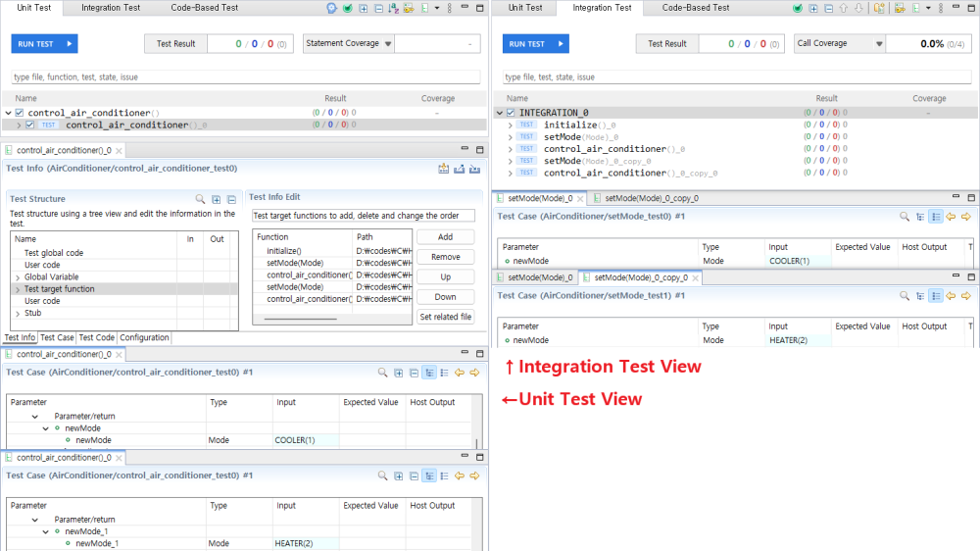Screen dimensions: 980x551
Task: Click the first icon in Test Info header
Action: click(x=444, y=169)
